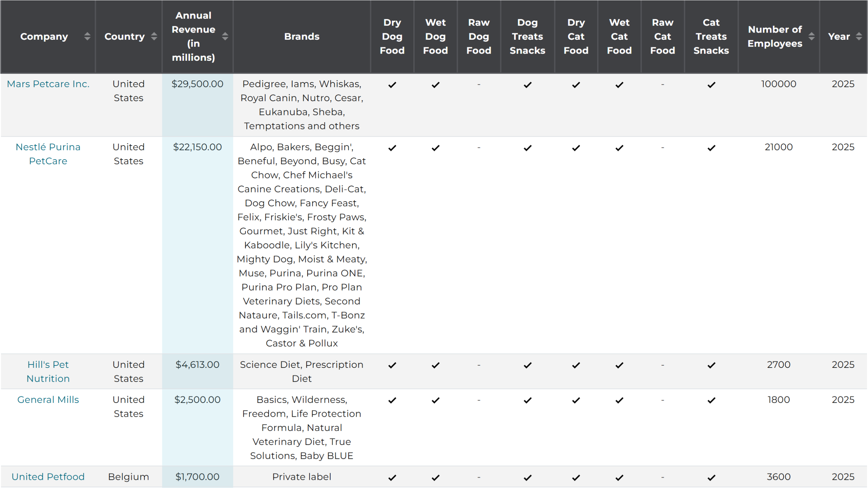Click the Basics, Wilderness, Freedom brands cell
The image size is (868, 488).
click(x=302, y=428)
